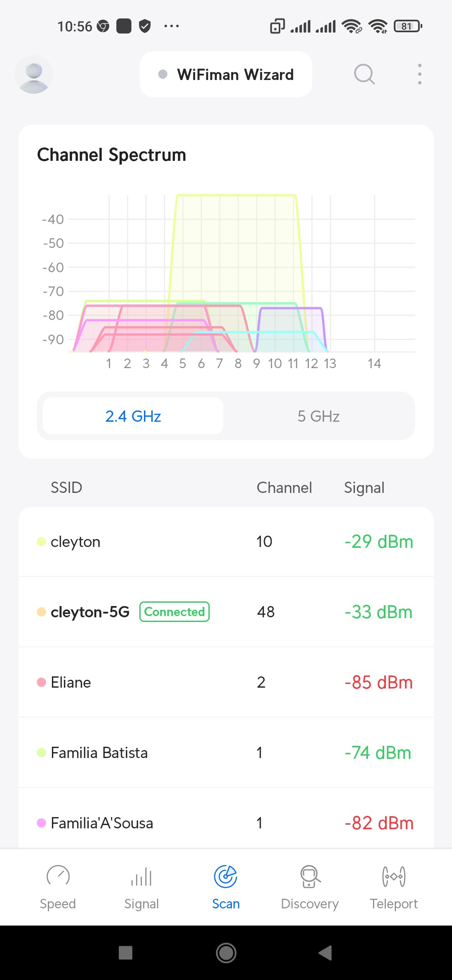Open the three-dot overflow menu
Viewport: 452px width, 980px height.
point(419,75)
